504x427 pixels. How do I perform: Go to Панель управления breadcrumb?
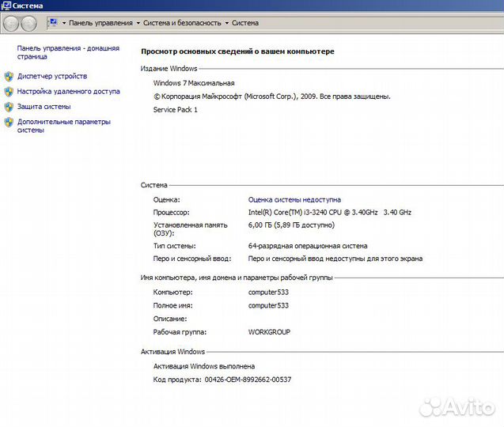[100, 23]
